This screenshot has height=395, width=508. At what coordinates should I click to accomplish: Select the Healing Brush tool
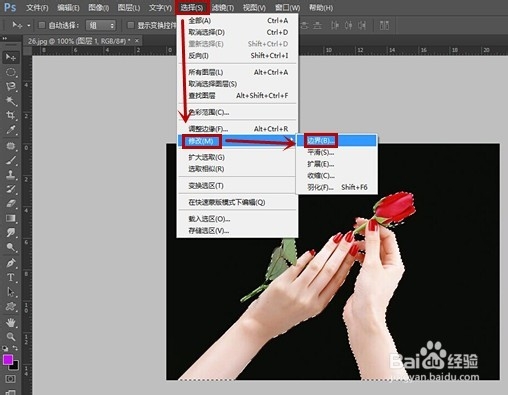[11, 146]
